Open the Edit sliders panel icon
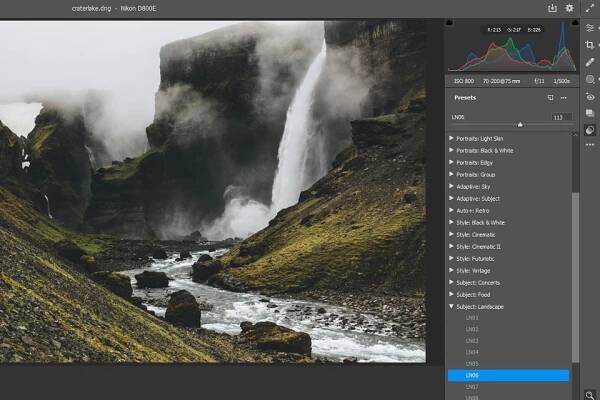Image resolution: width=600 pixels, height=400 pixels. pos(589,27)
